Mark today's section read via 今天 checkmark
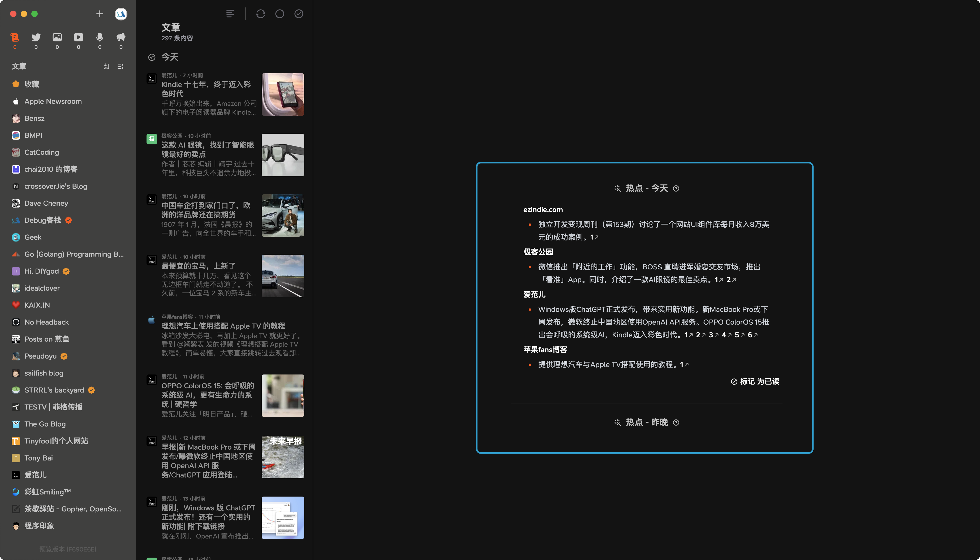Screen dimensions: 980x560 (x=152, y=57)
